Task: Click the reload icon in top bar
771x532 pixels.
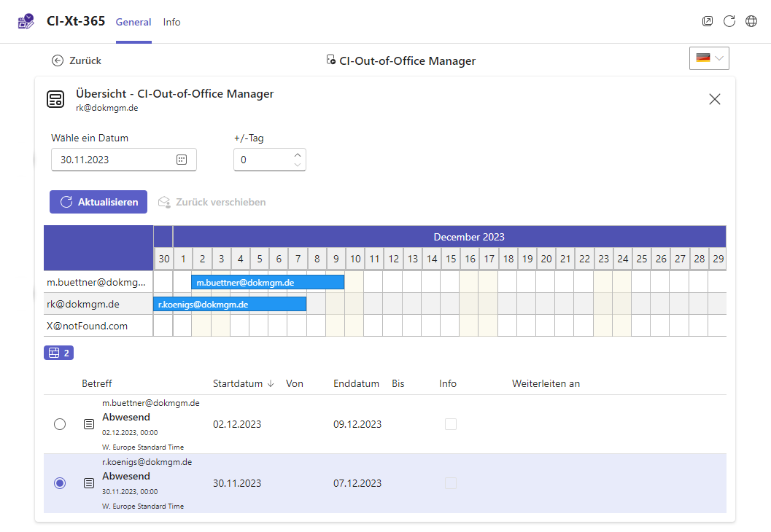Action: coord(729,22)
